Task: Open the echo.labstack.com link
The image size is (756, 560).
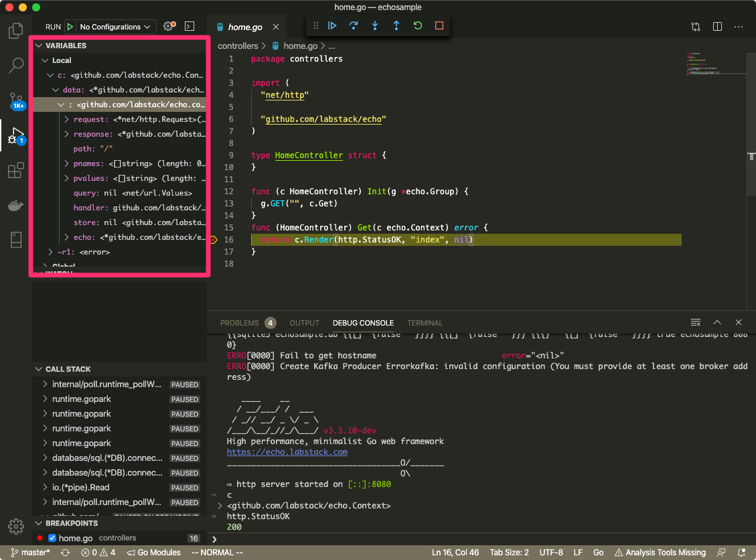Action: pos(287,452)
